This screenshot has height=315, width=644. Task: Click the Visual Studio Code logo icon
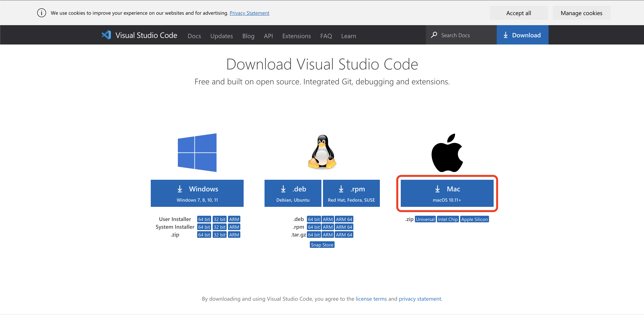[x=106, y=35]
